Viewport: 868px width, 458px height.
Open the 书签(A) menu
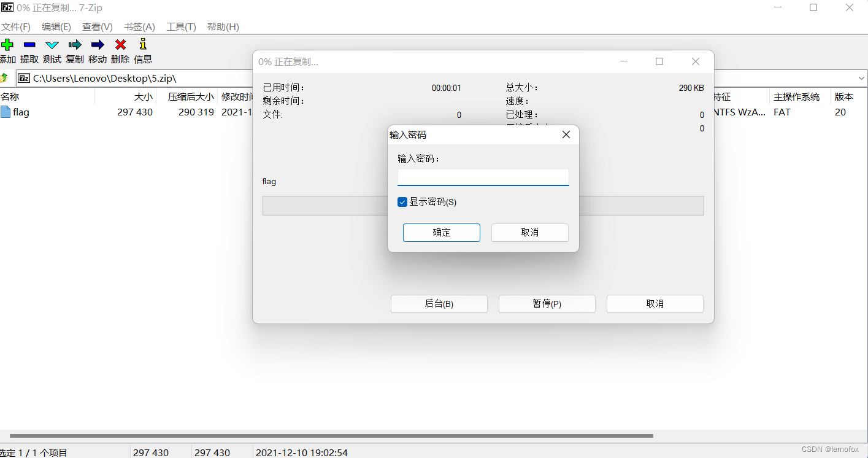[139, 26]
